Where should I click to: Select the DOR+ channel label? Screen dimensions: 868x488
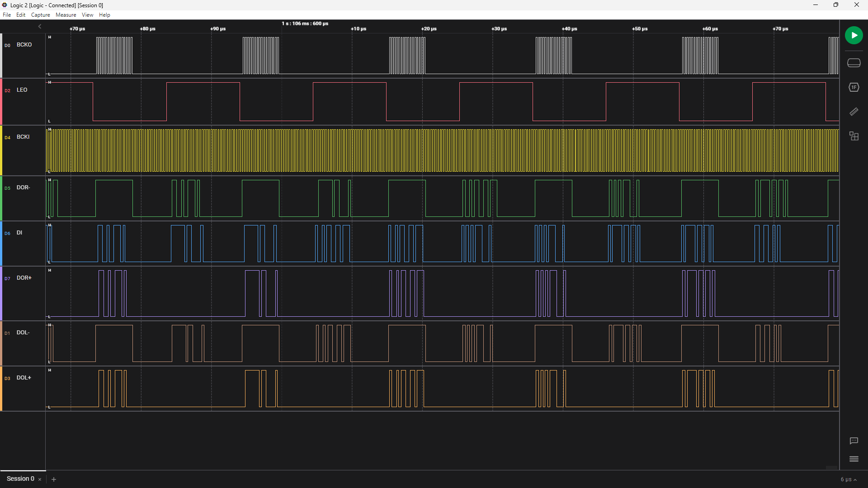[24, 278]
